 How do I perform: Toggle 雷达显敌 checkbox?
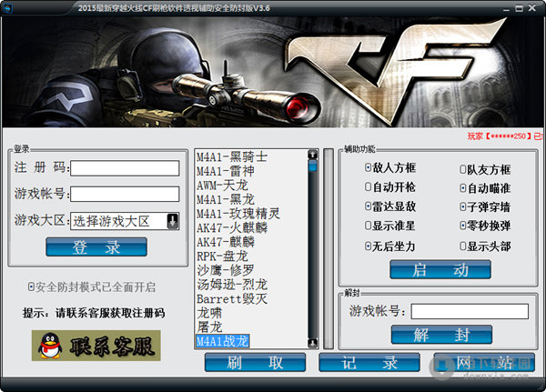[368, 206]
